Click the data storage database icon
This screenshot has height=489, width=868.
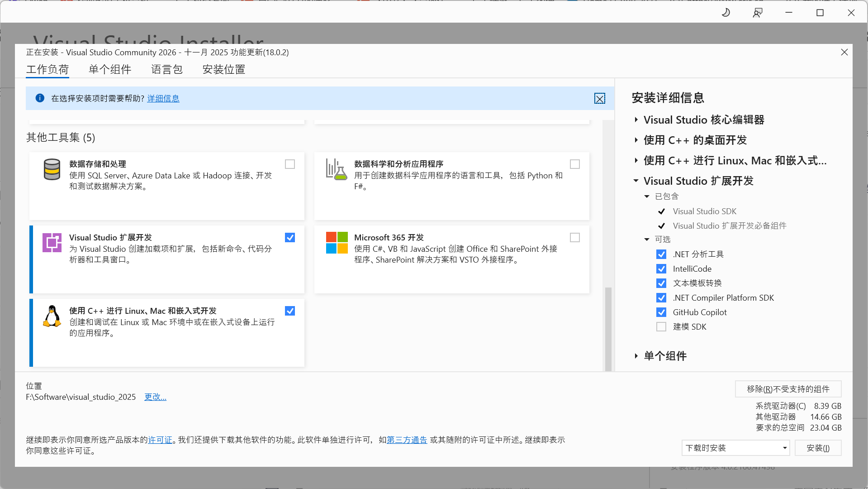[52, 169]
